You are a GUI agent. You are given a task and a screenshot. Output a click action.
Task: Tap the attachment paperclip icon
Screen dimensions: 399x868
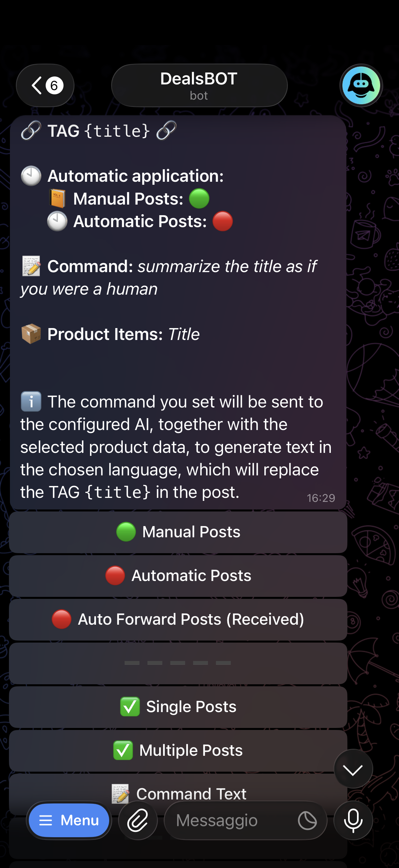pos(138,820)
